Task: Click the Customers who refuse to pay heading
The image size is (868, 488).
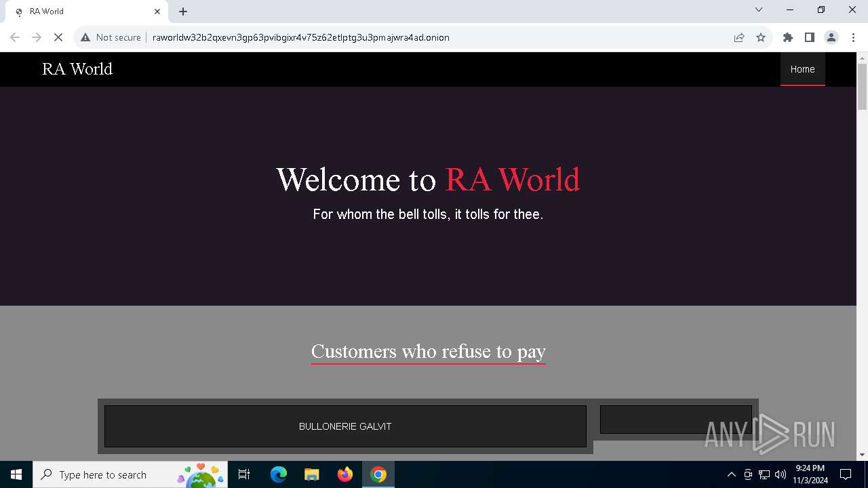Action: [429, 351]
